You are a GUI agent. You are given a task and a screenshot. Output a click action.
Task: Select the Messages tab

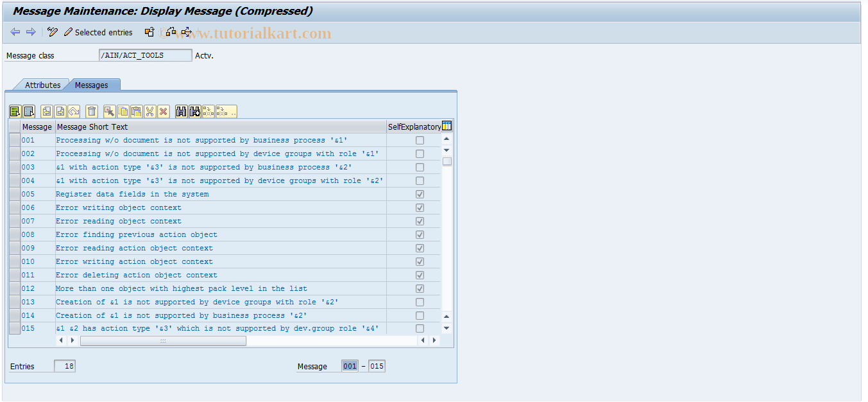91,85
